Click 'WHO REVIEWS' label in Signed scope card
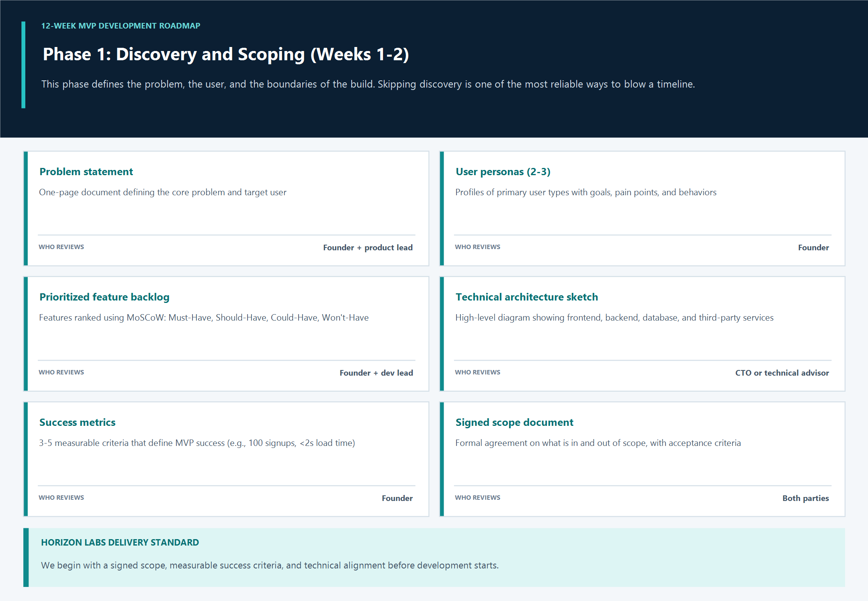This screenshot has height=601, width=868. (478, 498)
